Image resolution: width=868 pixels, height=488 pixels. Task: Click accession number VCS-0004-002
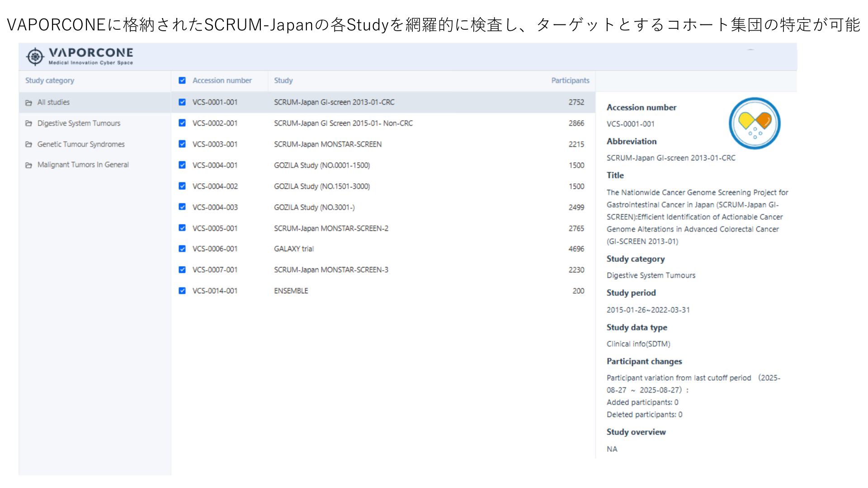tap(215, 186)
